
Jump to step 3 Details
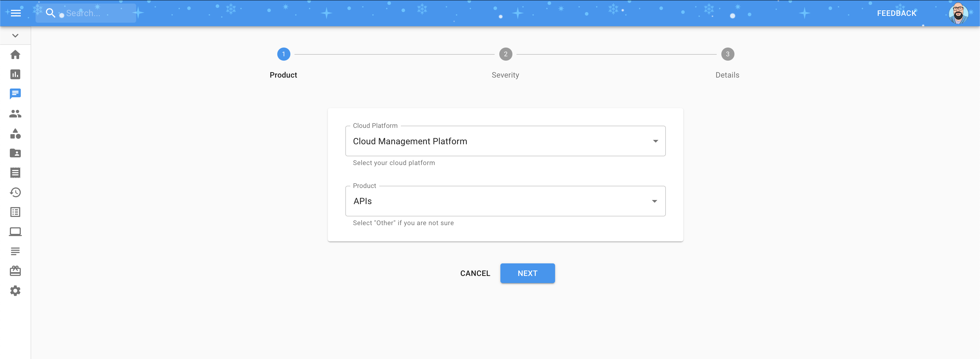727,54
